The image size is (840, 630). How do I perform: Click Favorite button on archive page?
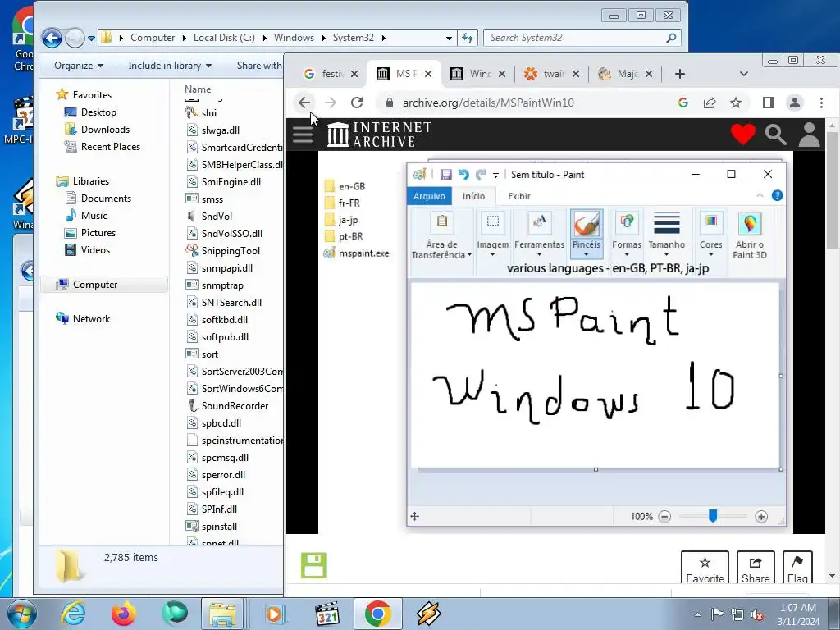(705, 568)
